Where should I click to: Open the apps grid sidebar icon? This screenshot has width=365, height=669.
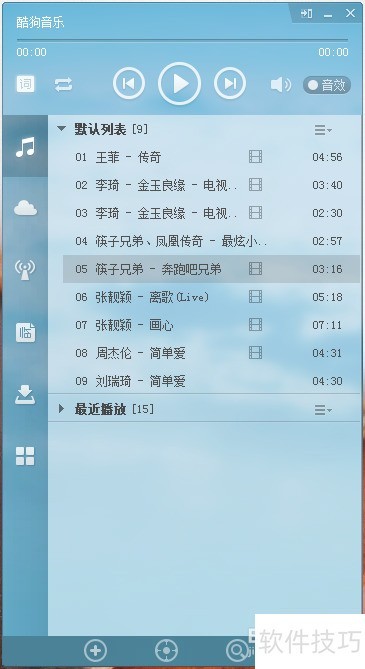(x=25, y=456)
